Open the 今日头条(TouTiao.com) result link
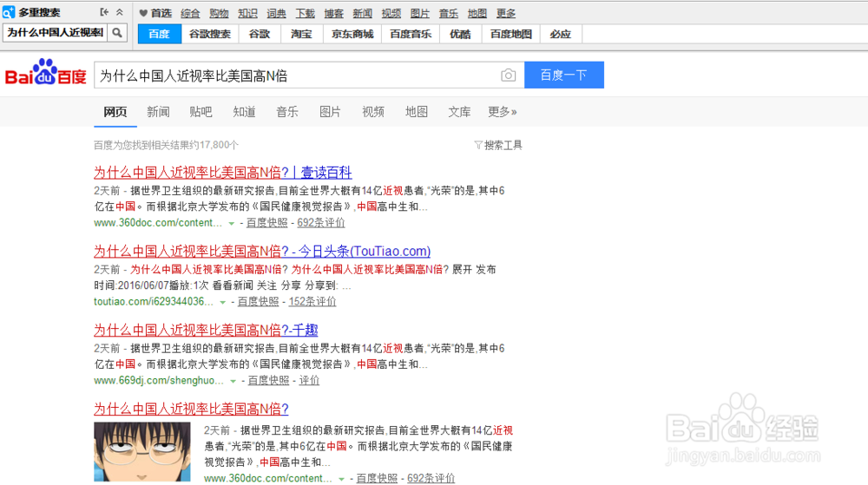 pos(262,251)
